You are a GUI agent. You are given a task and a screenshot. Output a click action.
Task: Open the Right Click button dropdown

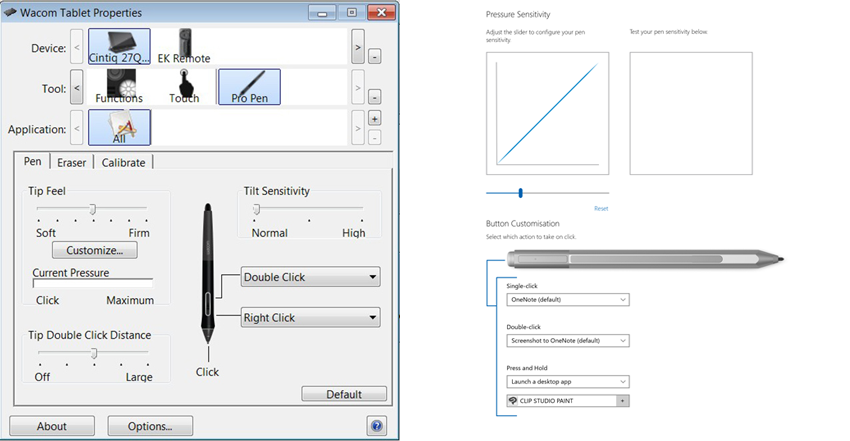311,317
